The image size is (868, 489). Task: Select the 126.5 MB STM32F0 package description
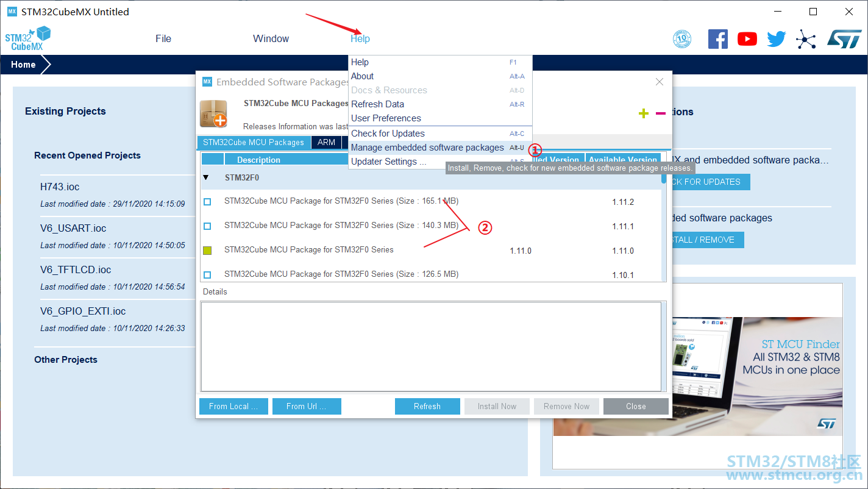pyautogui.click(x=341, y=274)
